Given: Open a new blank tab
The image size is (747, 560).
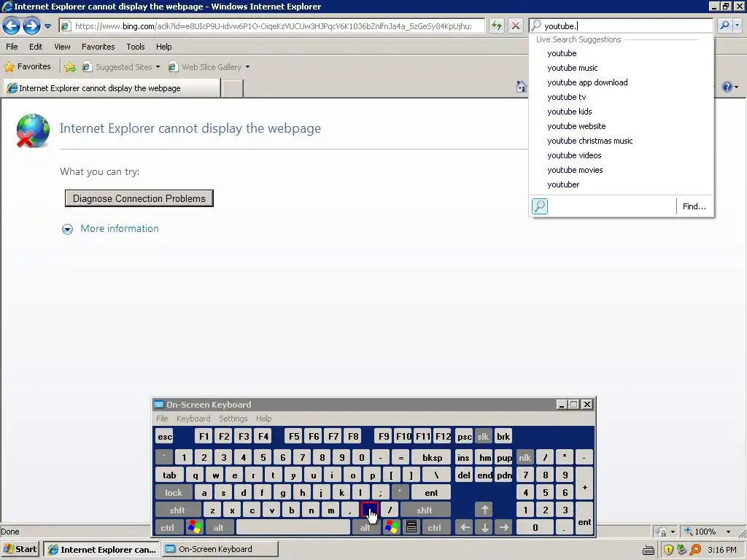Looking at the screenshot, I should (x=233, y=88).
